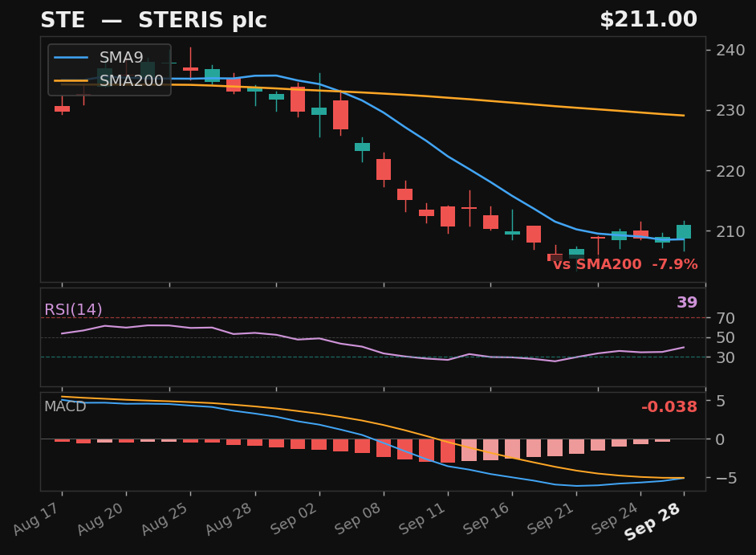The image size is (756, 555).
Task: Click the largest red MACD histogram bar
Action: pyautogui.click(x=448, y=451)
